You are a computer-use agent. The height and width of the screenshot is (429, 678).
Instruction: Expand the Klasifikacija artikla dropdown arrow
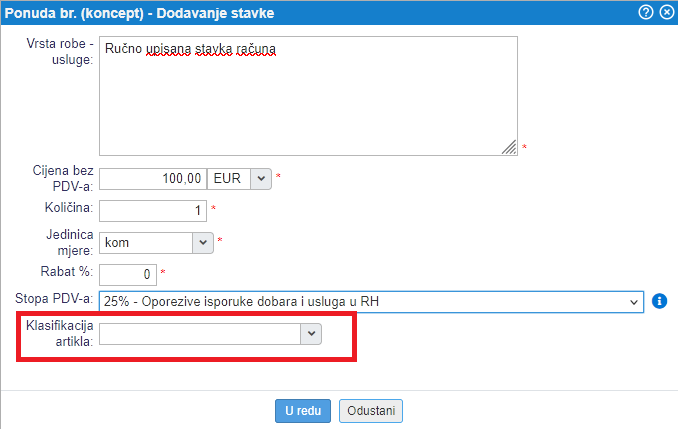312,334
